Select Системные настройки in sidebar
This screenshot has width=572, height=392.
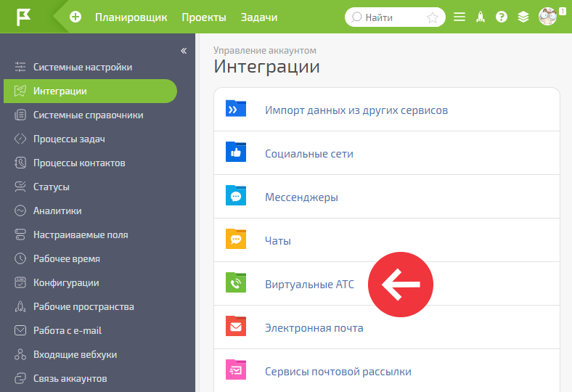tap(90, 67)
